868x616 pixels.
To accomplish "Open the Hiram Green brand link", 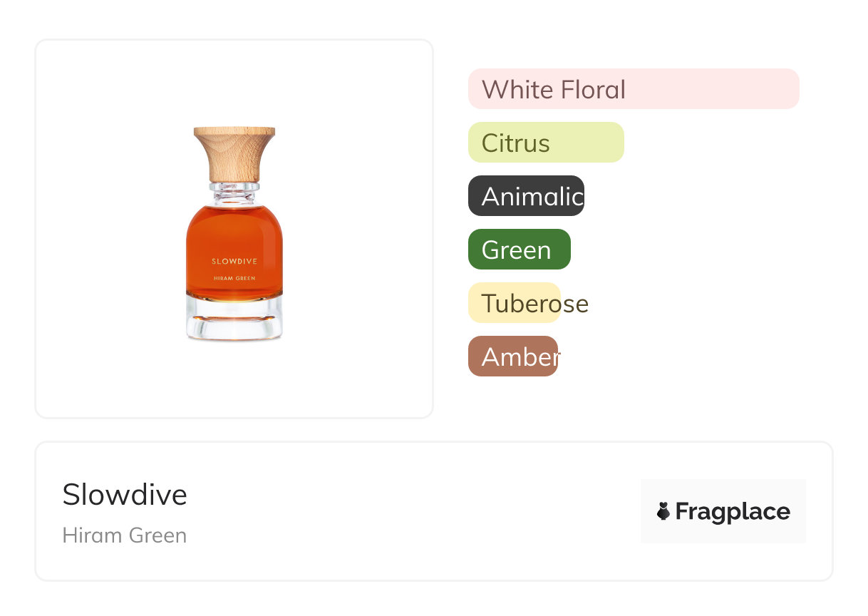I will point(125,535).
